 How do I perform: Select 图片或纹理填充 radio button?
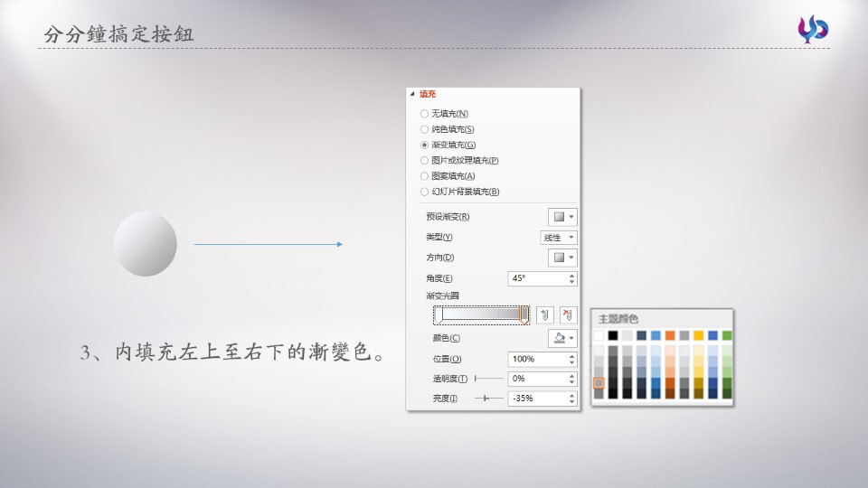(x=425, y=160)
